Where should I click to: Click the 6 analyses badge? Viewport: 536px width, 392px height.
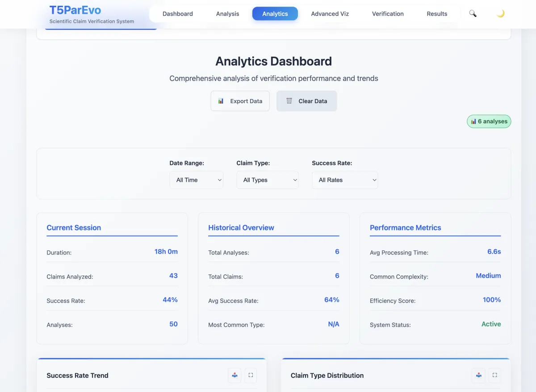(x=489, y=121)
